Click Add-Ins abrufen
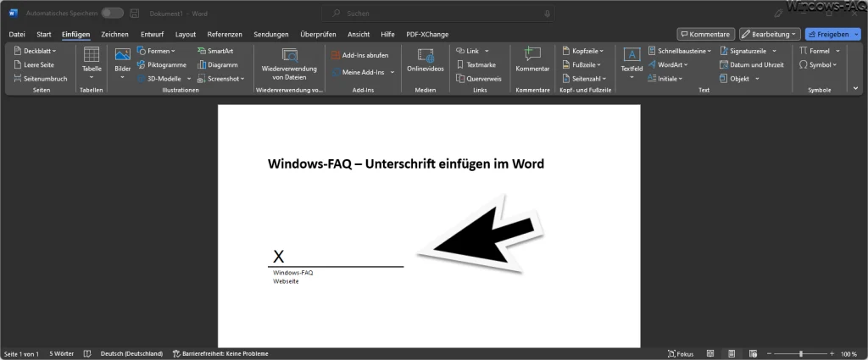 tap(359, 55)
